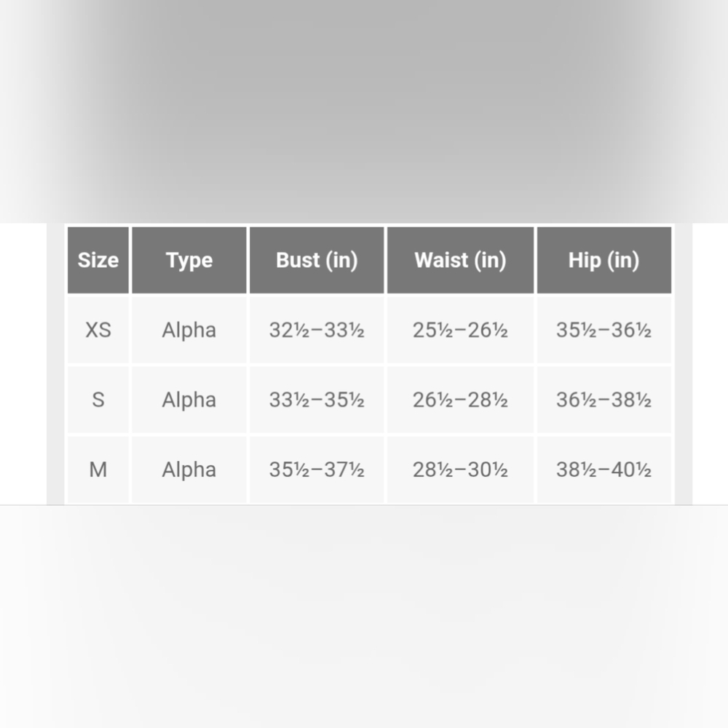Click the waist value 25½–26½
Image resolution: width=728 pixels, height=728 pixels.
(460, 330)
